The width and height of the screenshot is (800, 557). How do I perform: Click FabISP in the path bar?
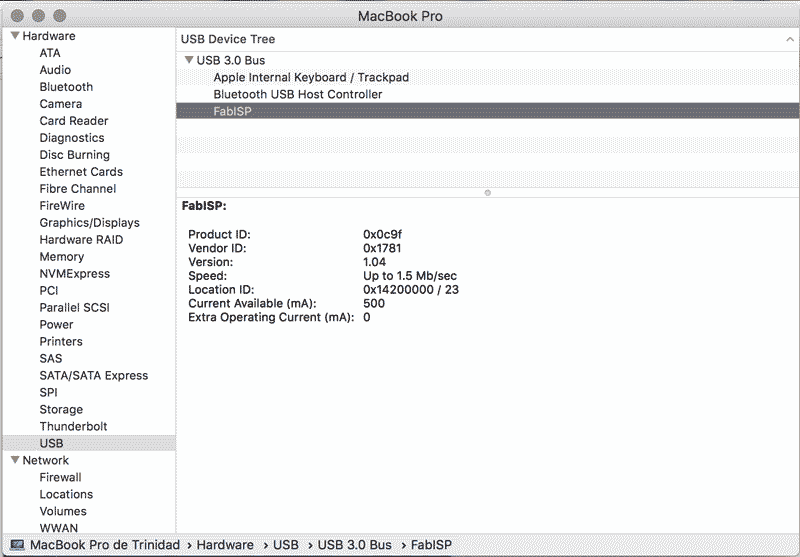tap(431, 545)
